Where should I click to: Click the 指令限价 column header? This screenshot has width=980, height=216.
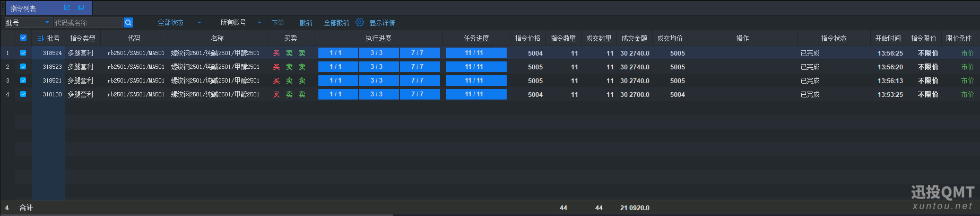click(924, 38)
